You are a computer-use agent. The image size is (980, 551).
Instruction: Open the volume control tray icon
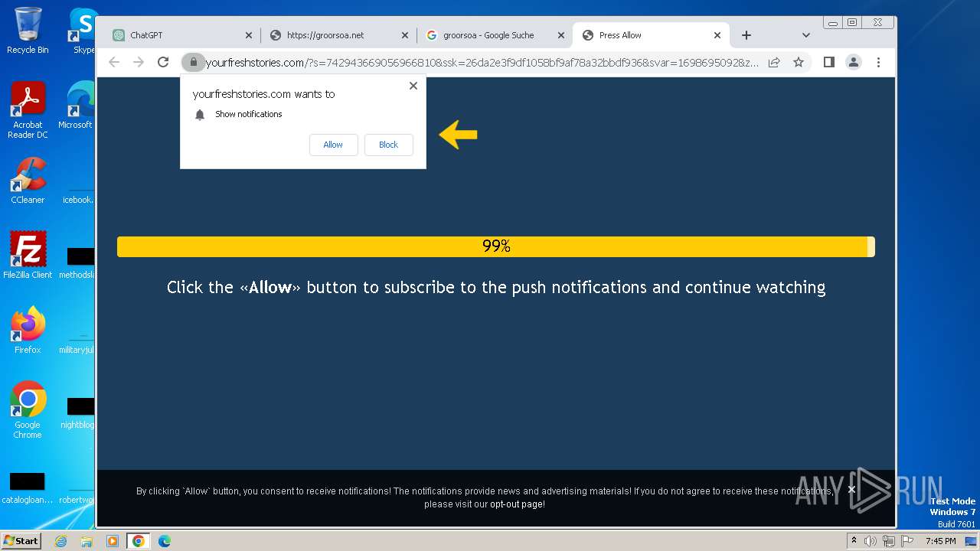click(x=871, y=541)
